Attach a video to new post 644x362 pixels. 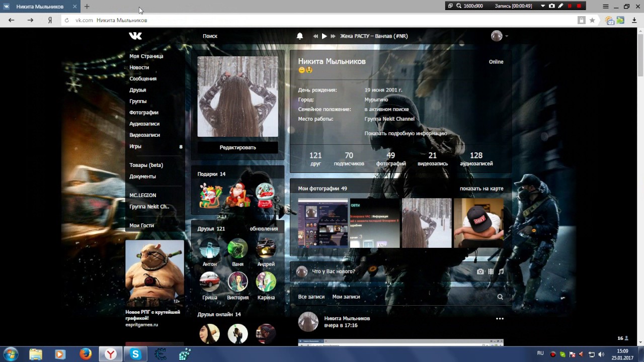click(x=491, y=271)
